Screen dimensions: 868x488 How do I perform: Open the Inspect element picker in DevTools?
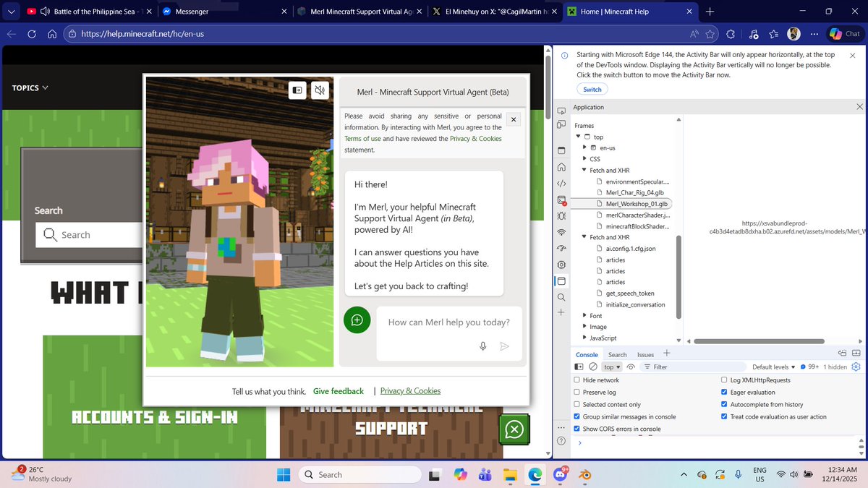point(561,111)
